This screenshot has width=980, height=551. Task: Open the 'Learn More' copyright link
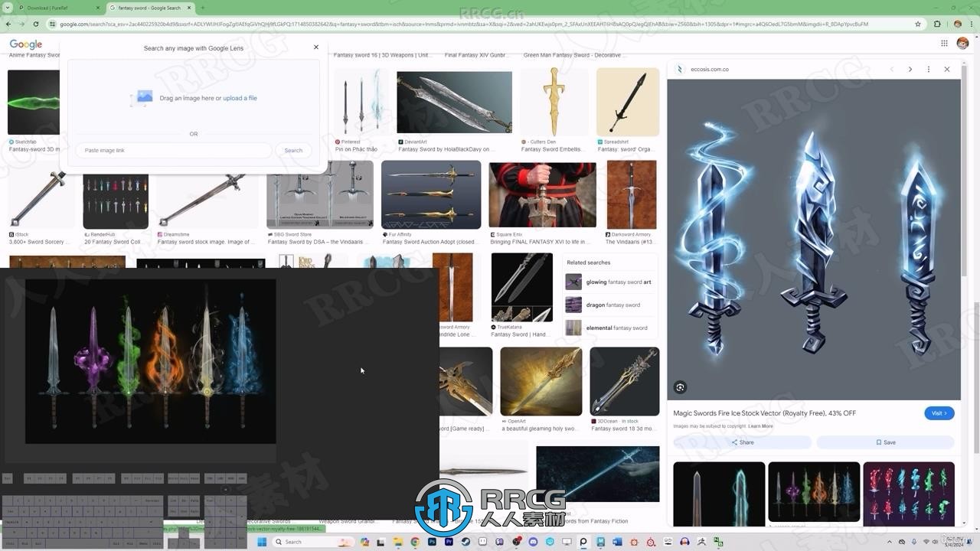point(760,426)
